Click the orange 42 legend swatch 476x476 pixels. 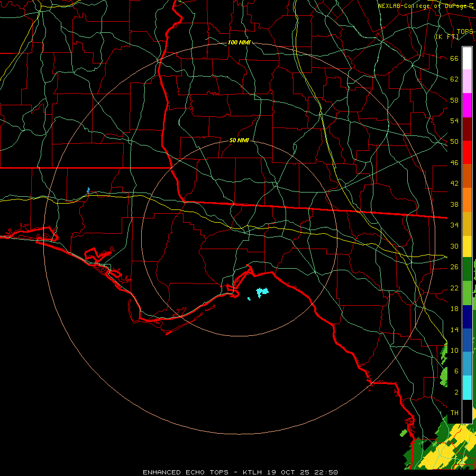[467, 200]
